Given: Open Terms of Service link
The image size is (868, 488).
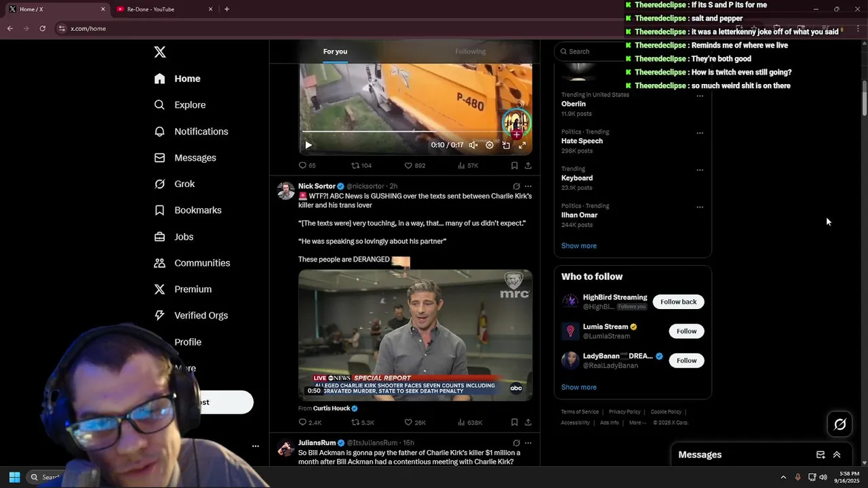Looking at the screenshot, I should point(580,412).
